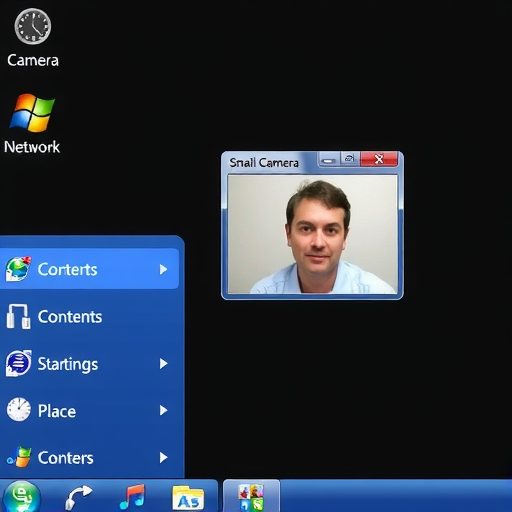Click the colorful icon beside Conters
512x512 pixels.
point(19,457)
